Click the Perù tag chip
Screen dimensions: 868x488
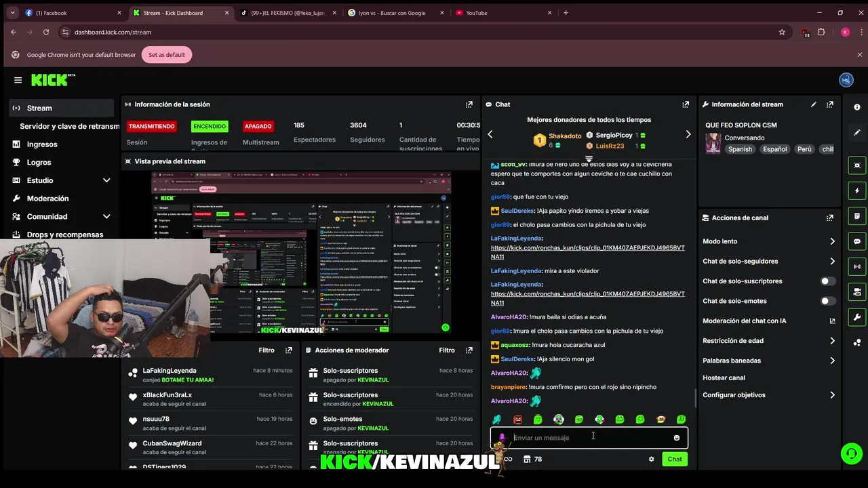point(804,149)
